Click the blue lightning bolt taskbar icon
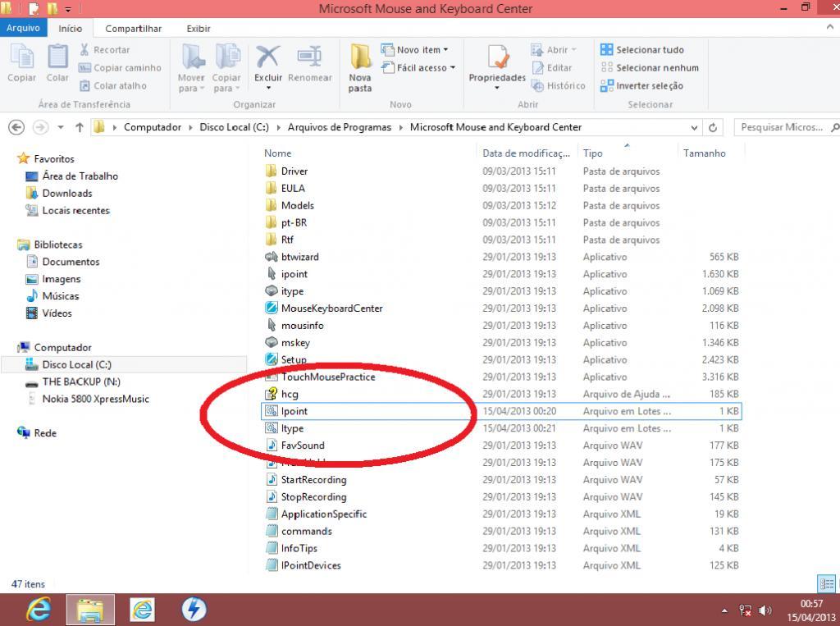This screenshot has height=626, width=840. 194,610
